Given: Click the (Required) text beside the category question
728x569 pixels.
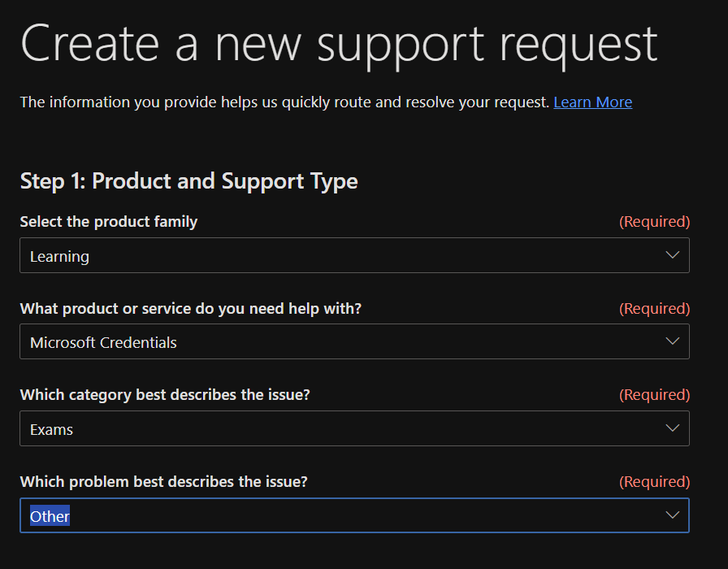Looking at the screenshot, I should [x=654, y=395].
